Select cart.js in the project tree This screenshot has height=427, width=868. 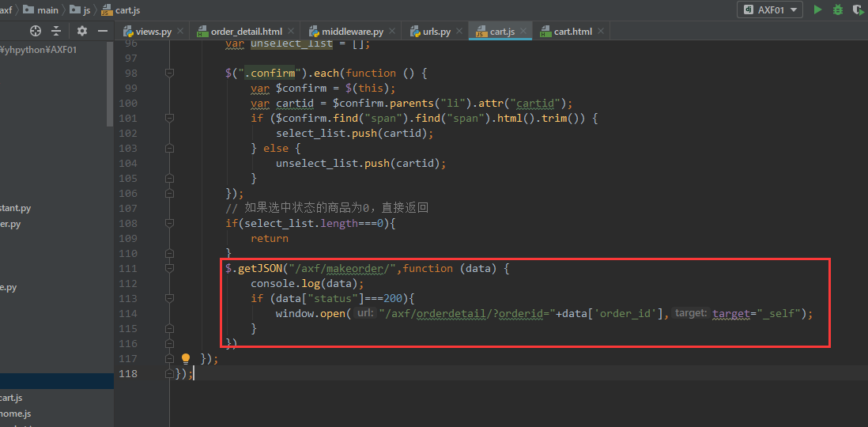click(12, 398)
